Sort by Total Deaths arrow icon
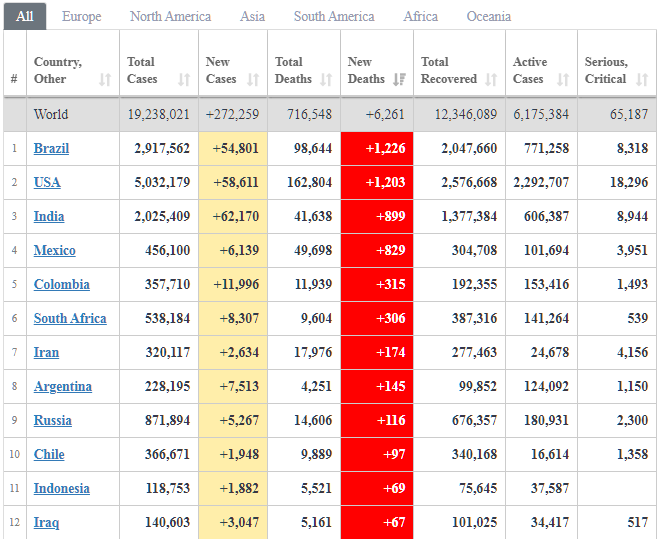The width and height of the screenshot is (657, 539). click(x=326, y=80)
